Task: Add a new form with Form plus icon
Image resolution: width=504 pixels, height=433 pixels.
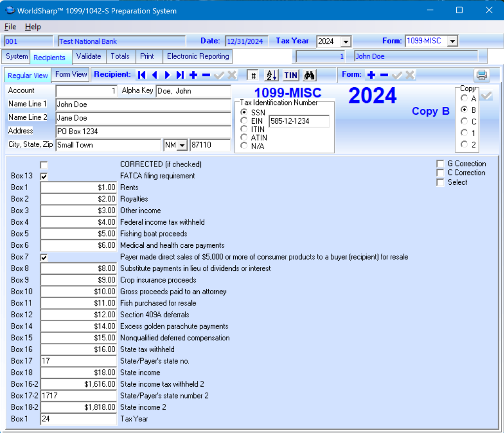Action: click(371, 75)
